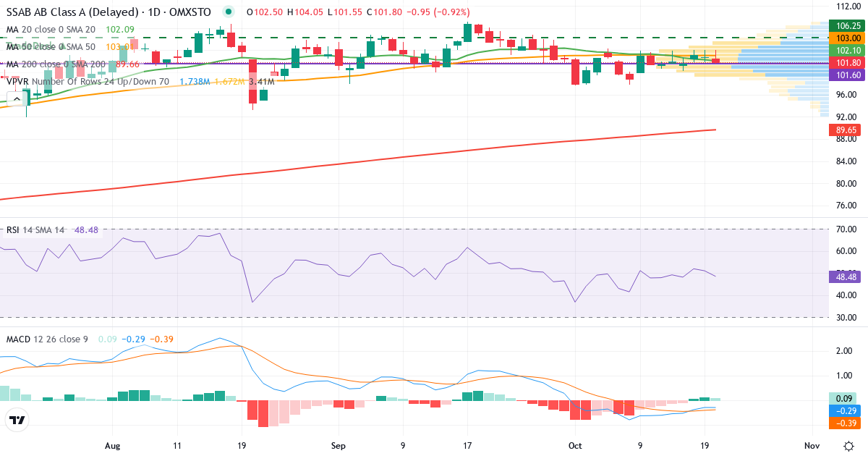Click the RSI 70.00 axis label
The height and width of the screenshot is (456, 868).
point(848,229)
